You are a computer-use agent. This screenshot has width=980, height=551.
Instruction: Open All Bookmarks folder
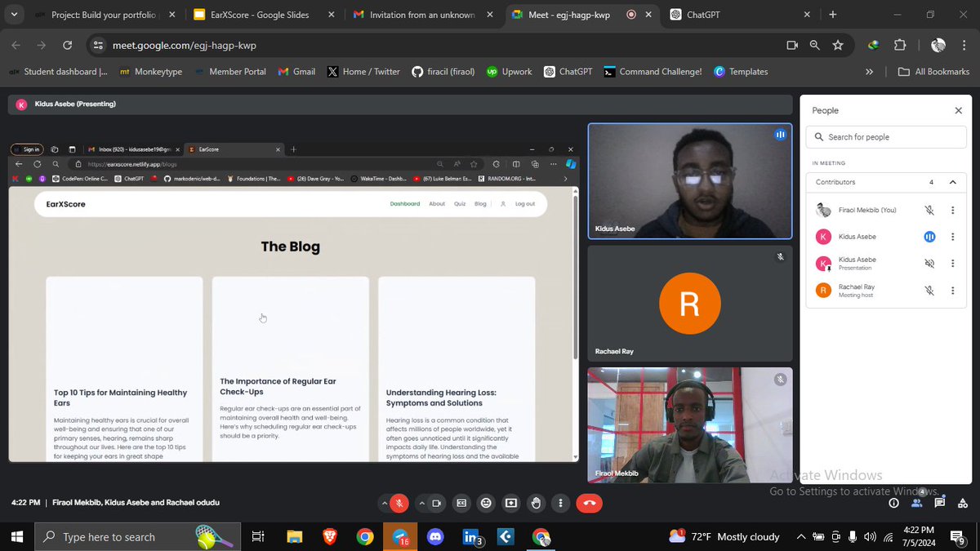pos(933,72)
